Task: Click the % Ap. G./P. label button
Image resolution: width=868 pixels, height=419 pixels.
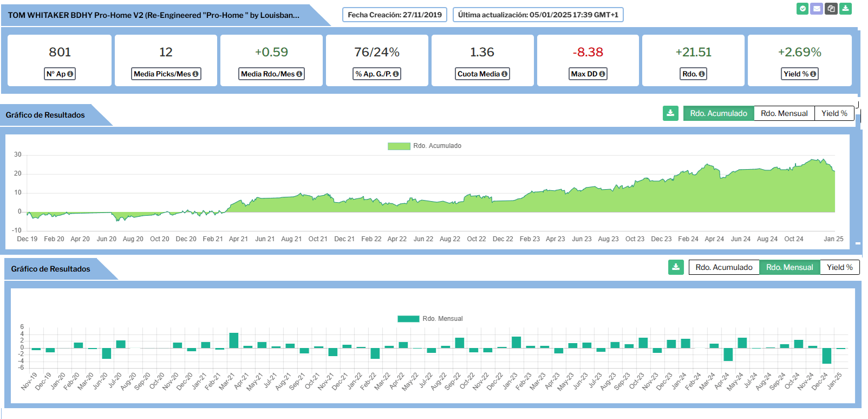Action: click(377, 74)
